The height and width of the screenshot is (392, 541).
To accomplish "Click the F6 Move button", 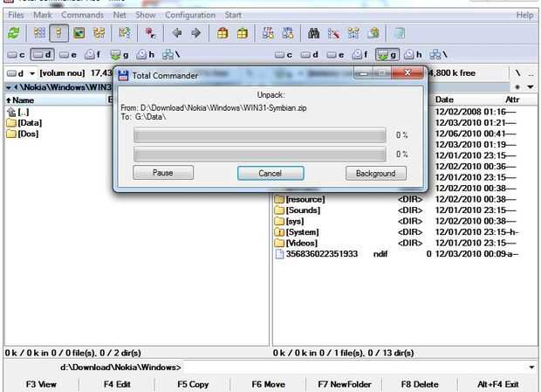I will pos(268,384).
